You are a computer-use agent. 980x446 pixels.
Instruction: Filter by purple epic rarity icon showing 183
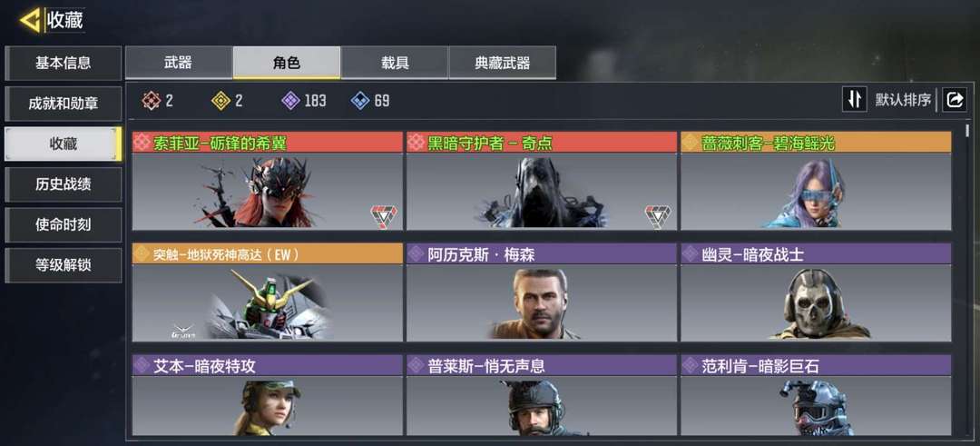click(290, 101)
